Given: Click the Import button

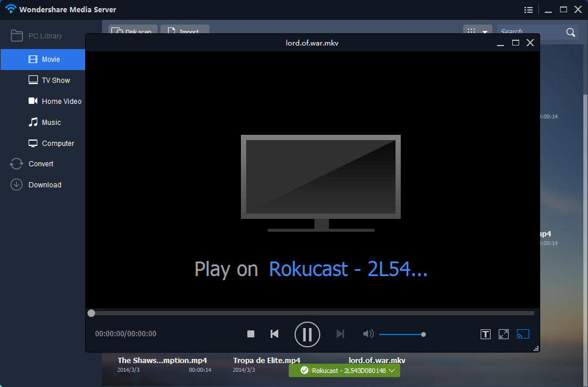Looking at the screenshot, I should pyautogui.click(x=185, y=30).
